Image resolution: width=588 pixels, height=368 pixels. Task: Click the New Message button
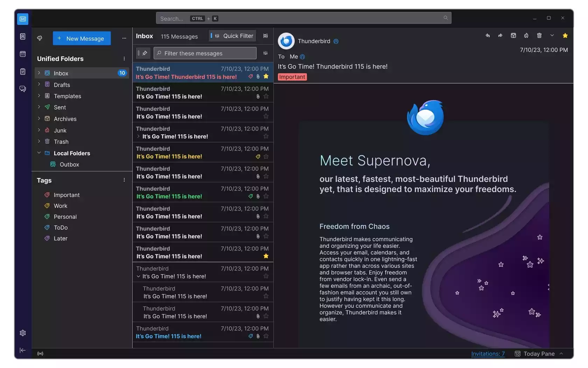point(82,39)
